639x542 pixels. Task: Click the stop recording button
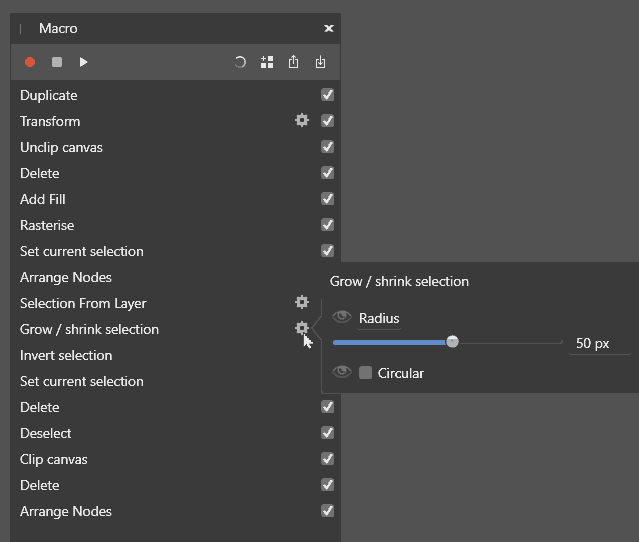click(x=57, y=62)
